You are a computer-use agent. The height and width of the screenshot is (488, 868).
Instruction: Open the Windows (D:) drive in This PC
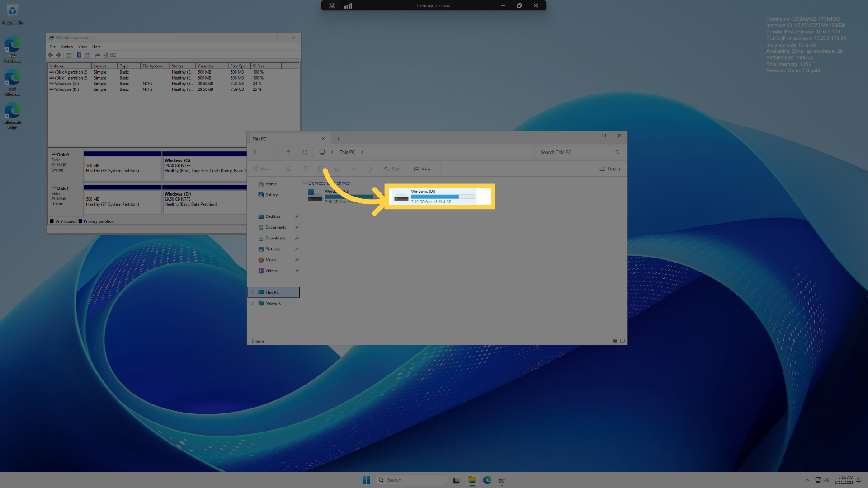[x=434, y=197]
